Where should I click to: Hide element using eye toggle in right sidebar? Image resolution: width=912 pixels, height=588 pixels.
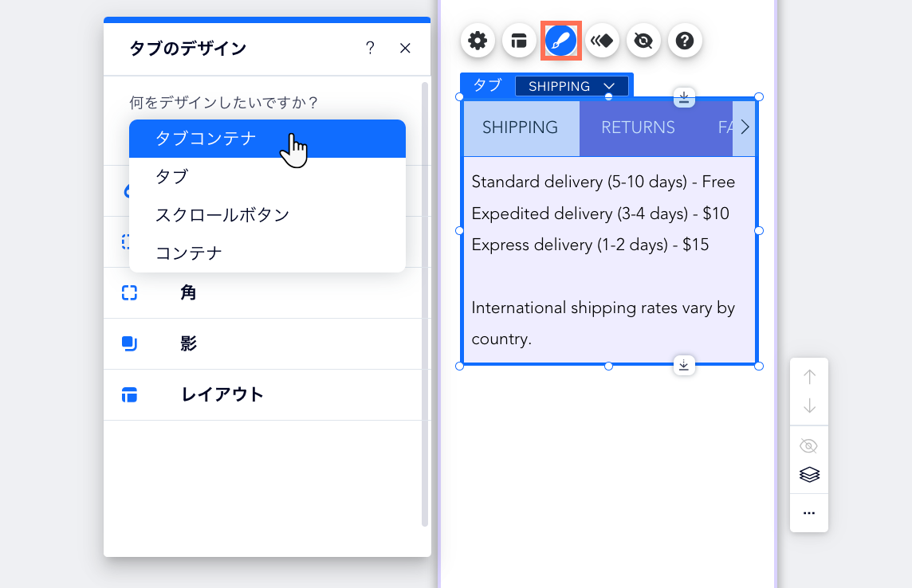[809, 446]
